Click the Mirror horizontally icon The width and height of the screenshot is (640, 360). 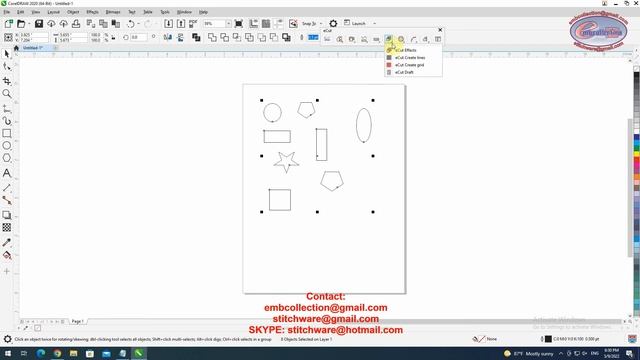click(x=167, y=38)
